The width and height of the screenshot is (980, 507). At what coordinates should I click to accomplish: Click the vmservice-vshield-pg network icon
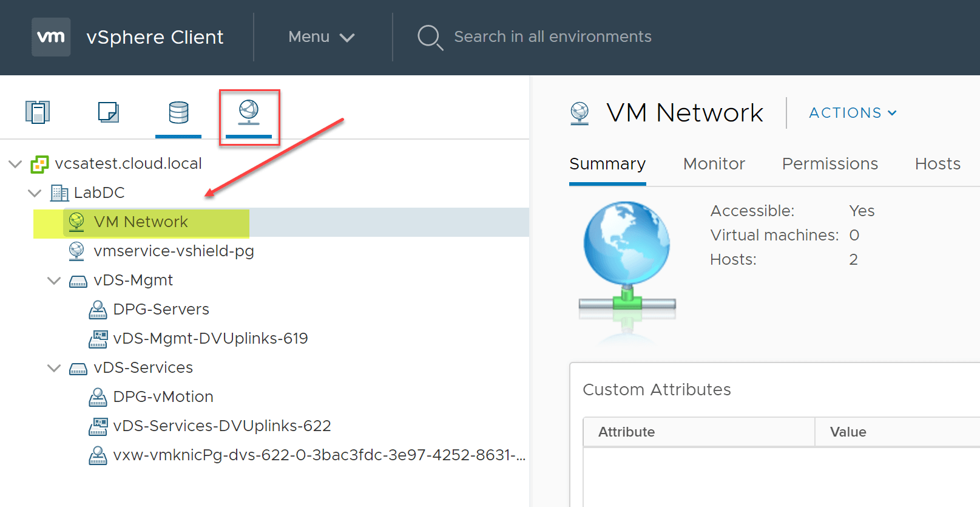[76, 251]
